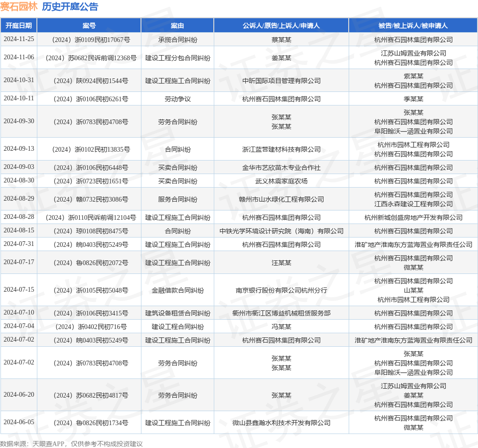This screenshot has width=478, height=448.
Task: Click case number 赣0732民初3086号
Action: (91, 199)
